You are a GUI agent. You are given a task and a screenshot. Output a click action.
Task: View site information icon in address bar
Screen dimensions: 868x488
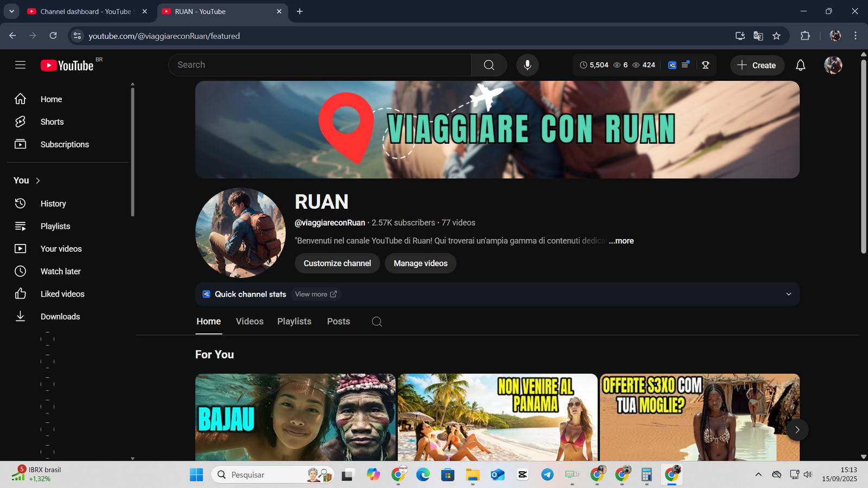77,36
